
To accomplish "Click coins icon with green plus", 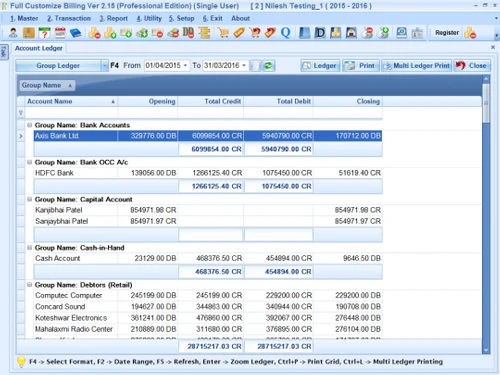I will [110, 33].
